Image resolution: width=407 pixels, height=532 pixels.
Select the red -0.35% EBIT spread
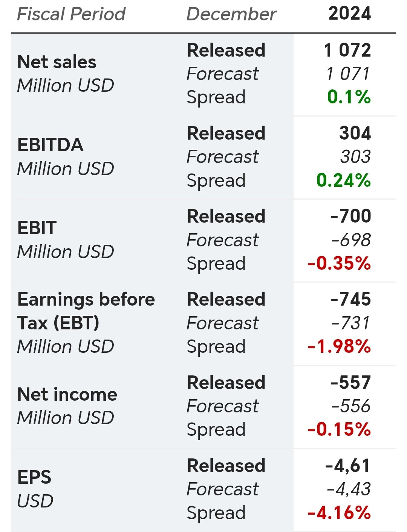tap(339, 263)
